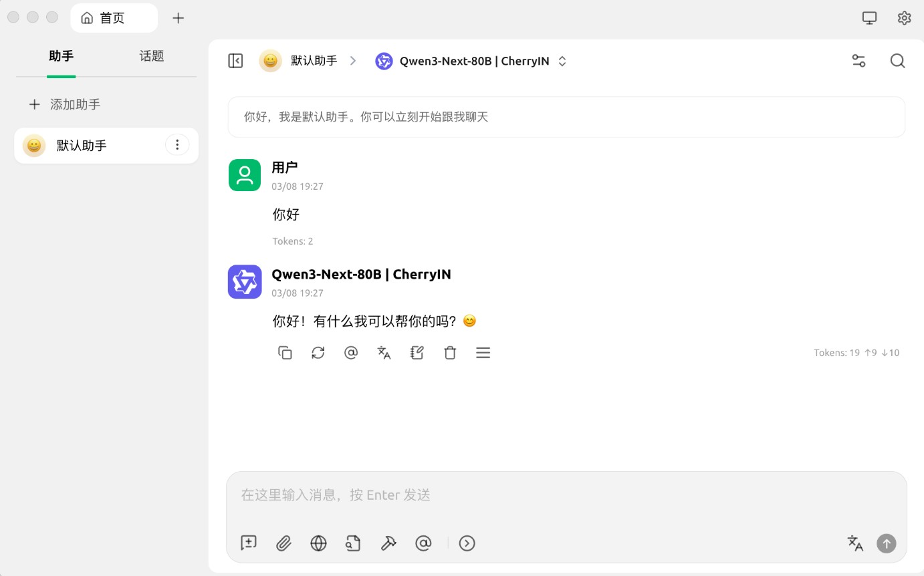Copy the assistant's reply message
The height and width of the screenshot is (576, 924).
285,352
